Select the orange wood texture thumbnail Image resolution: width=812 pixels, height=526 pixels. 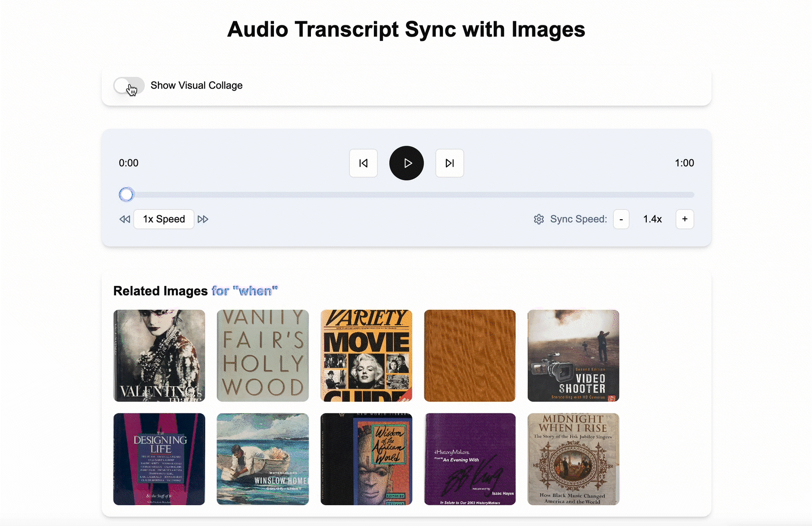coord(470,356)
